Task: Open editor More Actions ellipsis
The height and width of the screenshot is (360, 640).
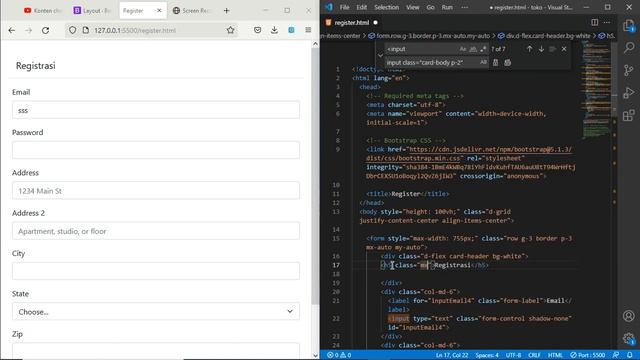Action: (x=607, y=22)
